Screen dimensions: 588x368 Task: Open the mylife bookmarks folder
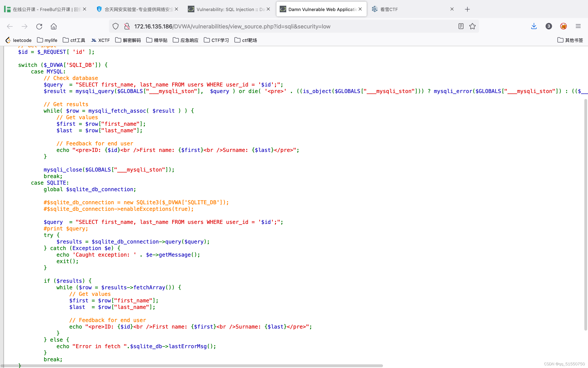(47, 40)
